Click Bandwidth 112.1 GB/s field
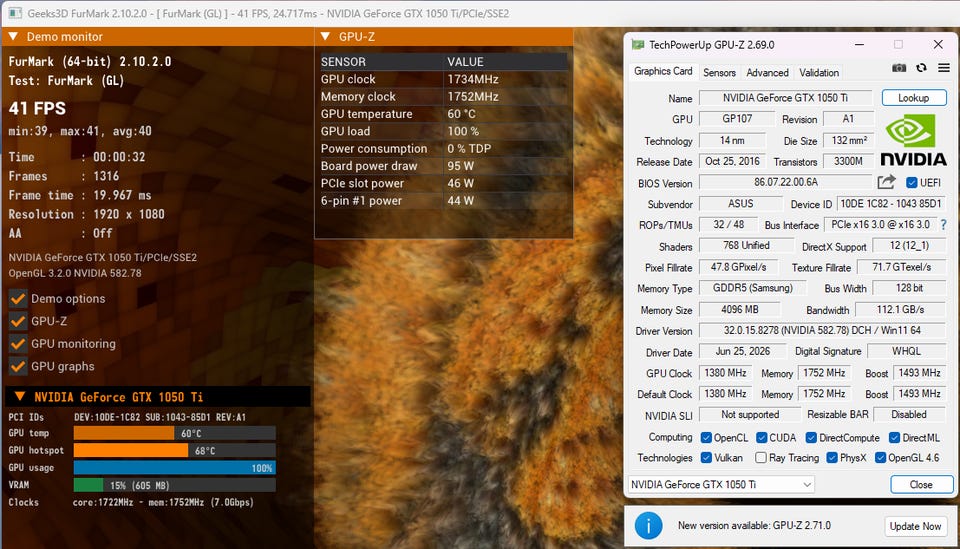 click(x=900, y=310)
